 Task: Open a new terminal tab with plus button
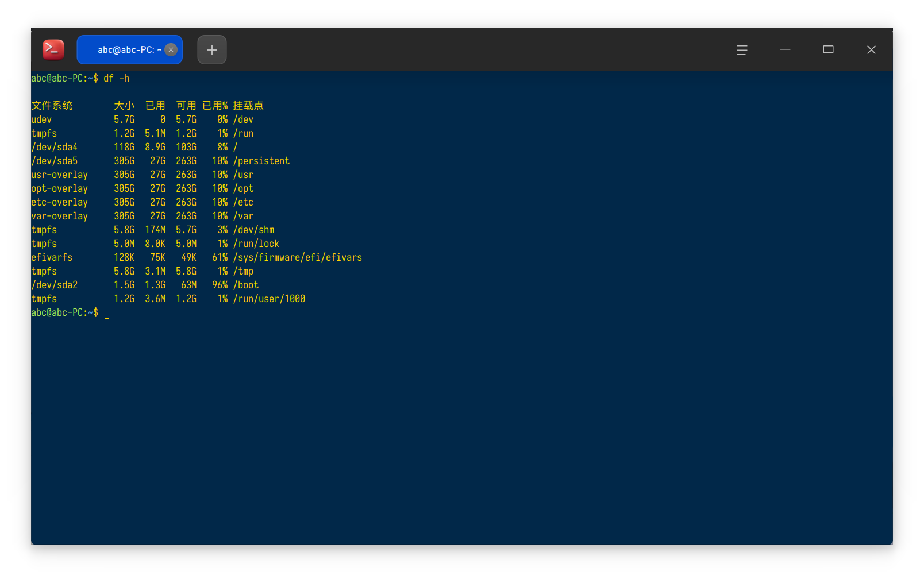point(212,49)
